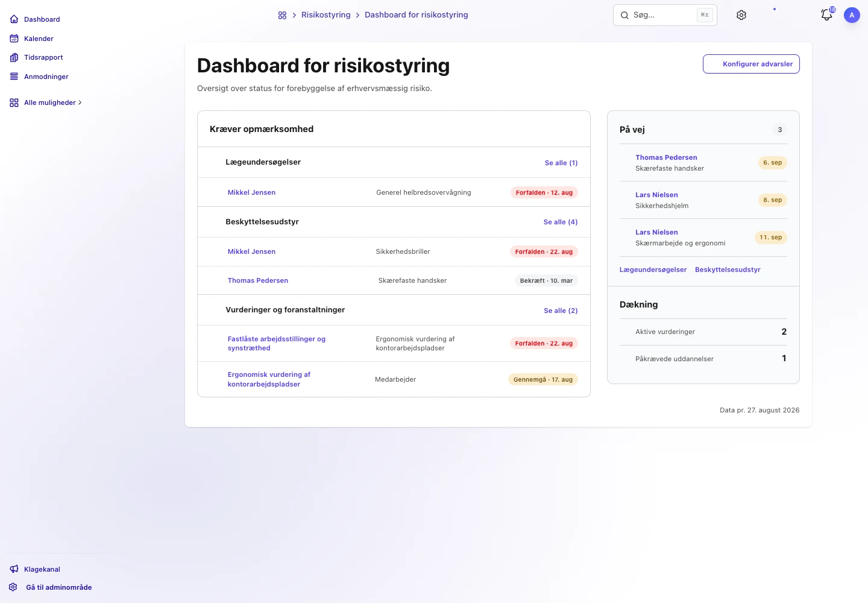Screen dimensions: 868x603
Task: Click Lægeundersøgelser link under På vej
Action: 653,270
